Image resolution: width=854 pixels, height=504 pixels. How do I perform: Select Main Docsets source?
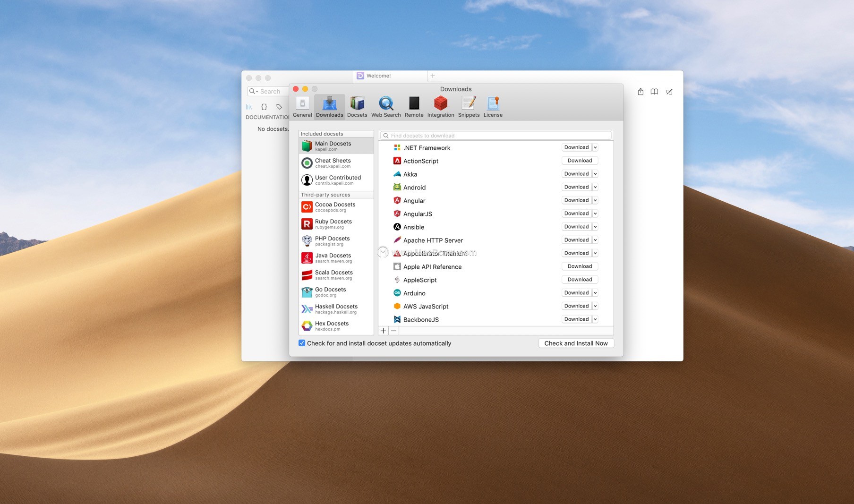[x=336, y=146]
